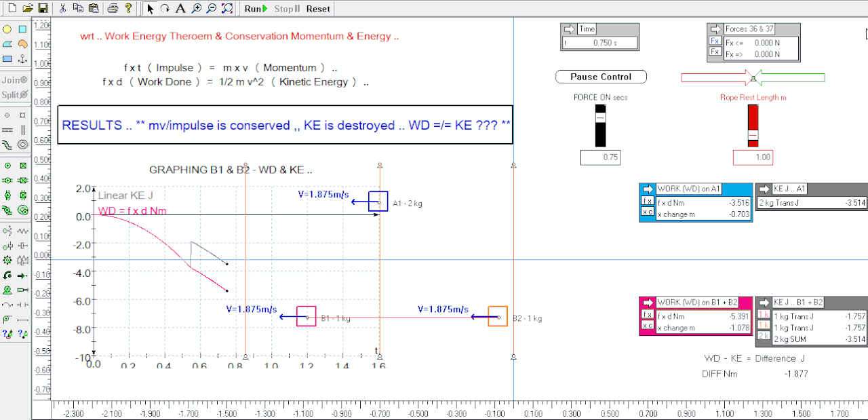This screenshot has width=868, height=420.
Task: Toggle the xc channel in WORK on A1 meter
Action: [x=647, y=212]
